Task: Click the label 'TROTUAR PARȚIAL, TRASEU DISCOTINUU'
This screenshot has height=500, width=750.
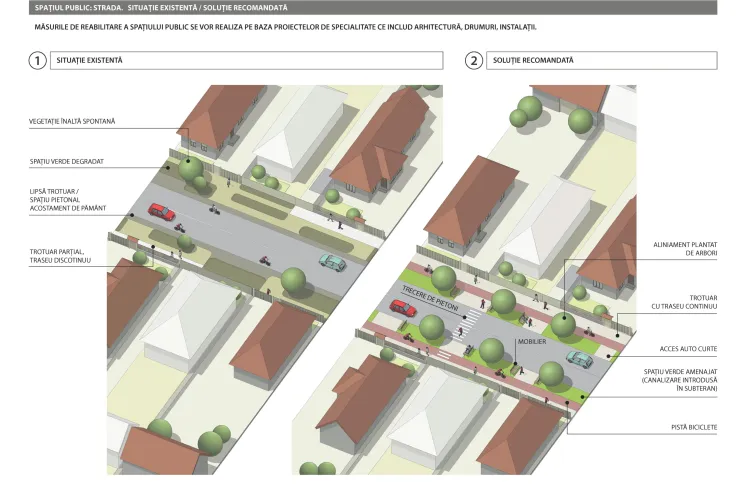Action: tap(60, 256)
